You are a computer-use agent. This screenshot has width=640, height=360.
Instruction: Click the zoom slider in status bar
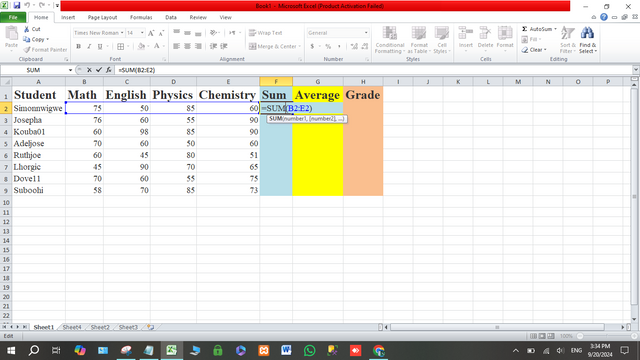pos(607,336)
